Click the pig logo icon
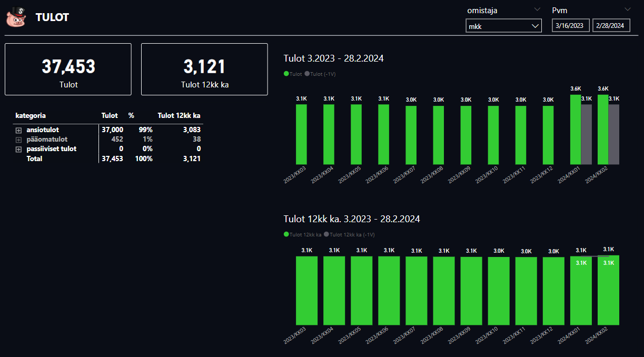Screen dimensions: 644x357 coord(16,17)
